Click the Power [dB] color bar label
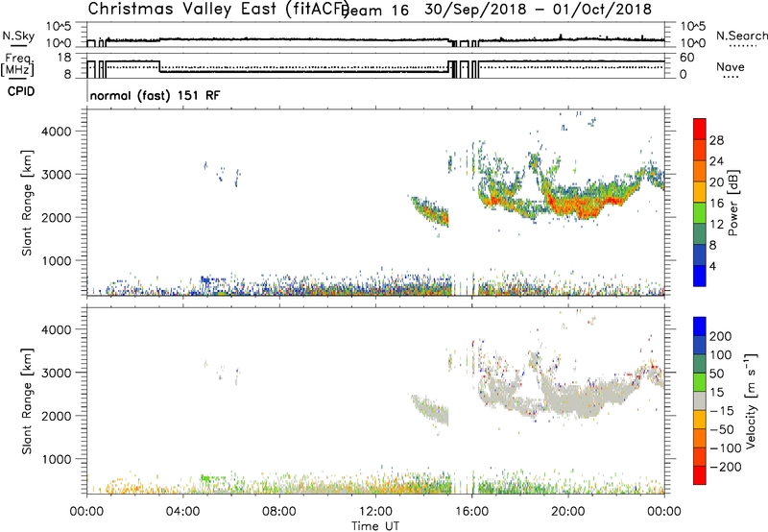This screenshot has height=532, width=768. (x=732, y=203)
